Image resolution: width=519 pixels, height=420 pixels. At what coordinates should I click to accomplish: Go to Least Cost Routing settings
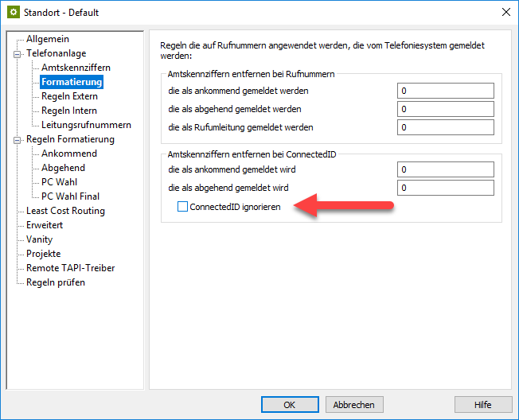point(65,211)
